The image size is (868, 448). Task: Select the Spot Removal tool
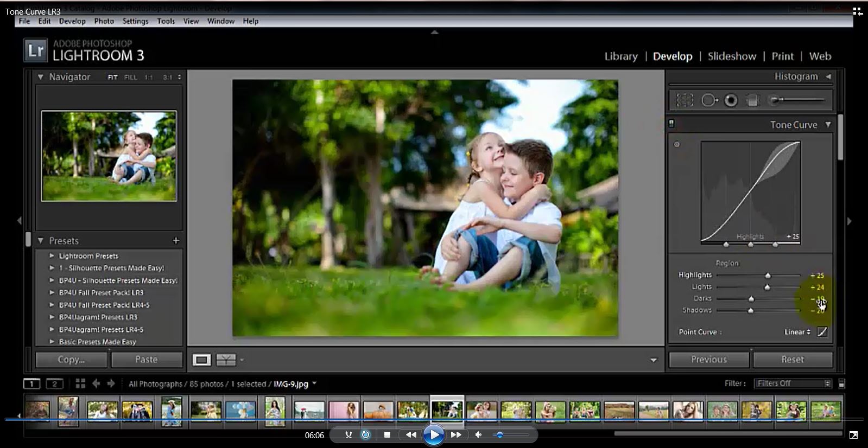tap(709, 100)
